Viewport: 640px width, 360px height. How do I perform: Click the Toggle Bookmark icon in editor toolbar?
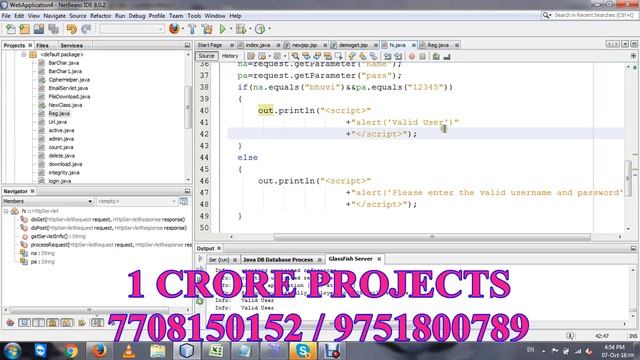coord(373,56)
